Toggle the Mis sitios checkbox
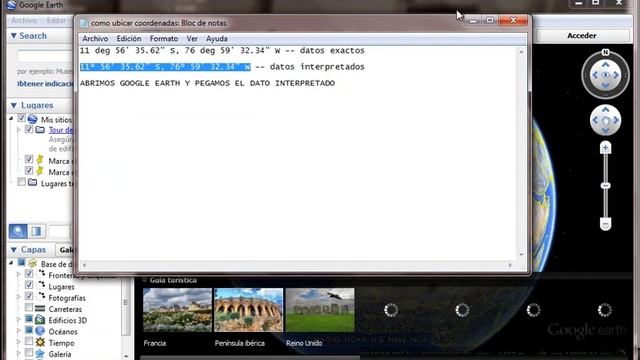This screenshot has width=640, height=360. point(21,119)
